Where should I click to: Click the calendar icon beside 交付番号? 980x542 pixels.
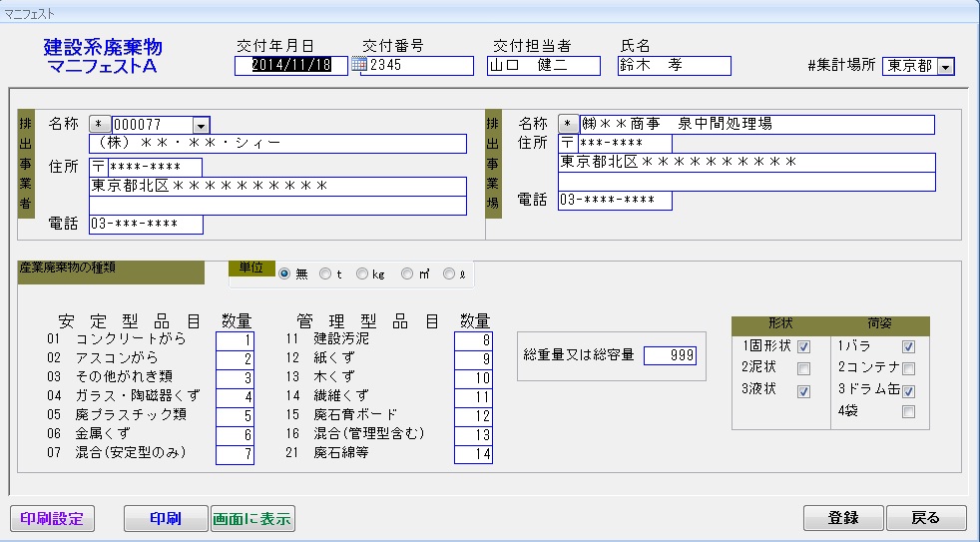359,65
